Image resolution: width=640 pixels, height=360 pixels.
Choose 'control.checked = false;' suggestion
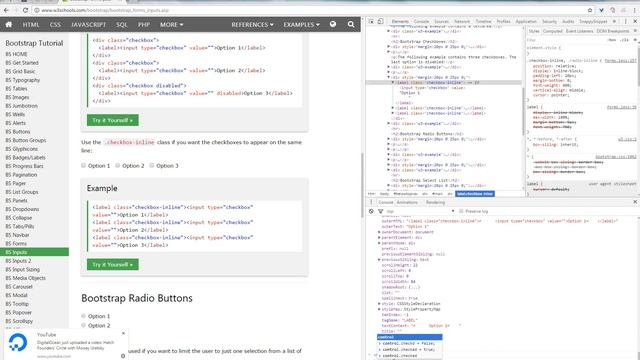pyautogui.click(x=409, y=343)
